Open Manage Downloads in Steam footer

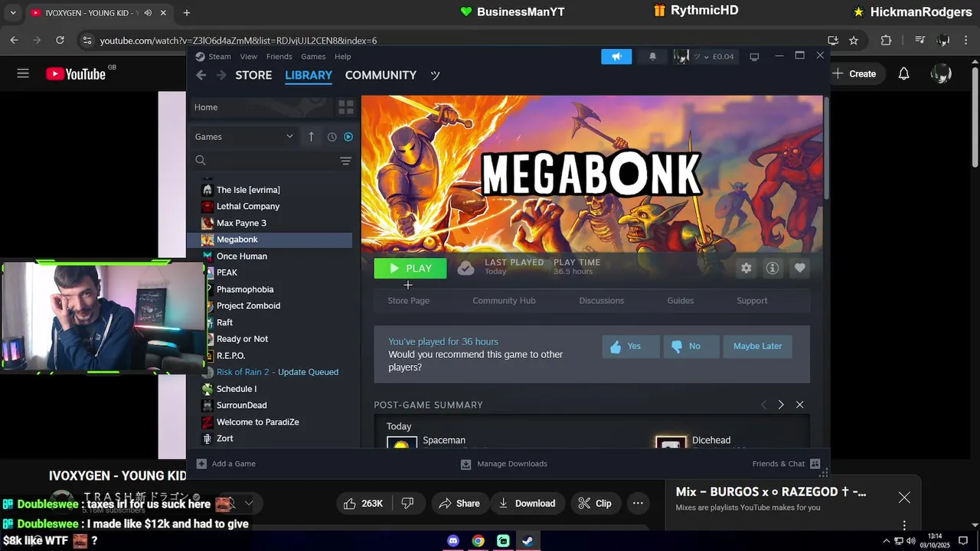click(x=504, y=464)
